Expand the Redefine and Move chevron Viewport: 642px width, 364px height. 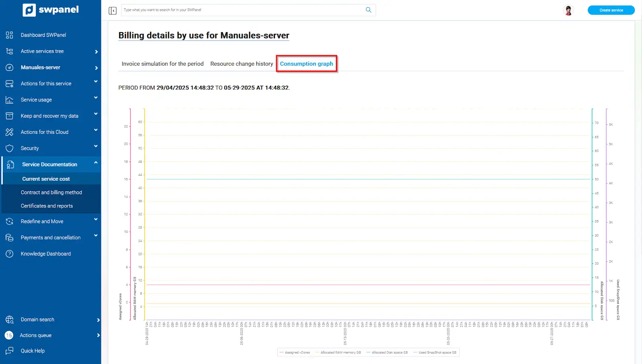pos(96,219)
